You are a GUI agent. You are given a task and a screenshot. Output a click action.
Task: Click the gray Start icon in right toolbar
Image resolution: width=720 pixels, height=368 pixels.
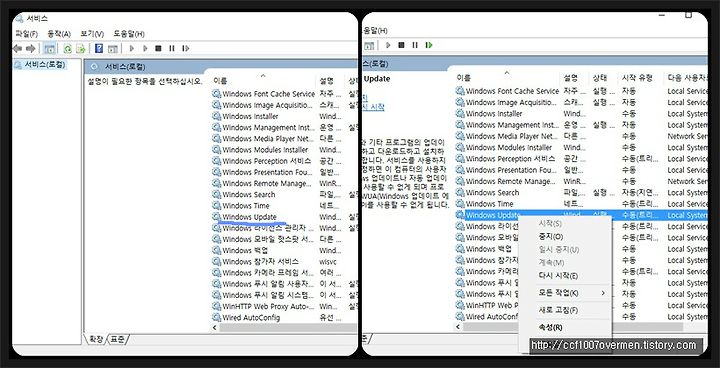[x=388, y=45]
